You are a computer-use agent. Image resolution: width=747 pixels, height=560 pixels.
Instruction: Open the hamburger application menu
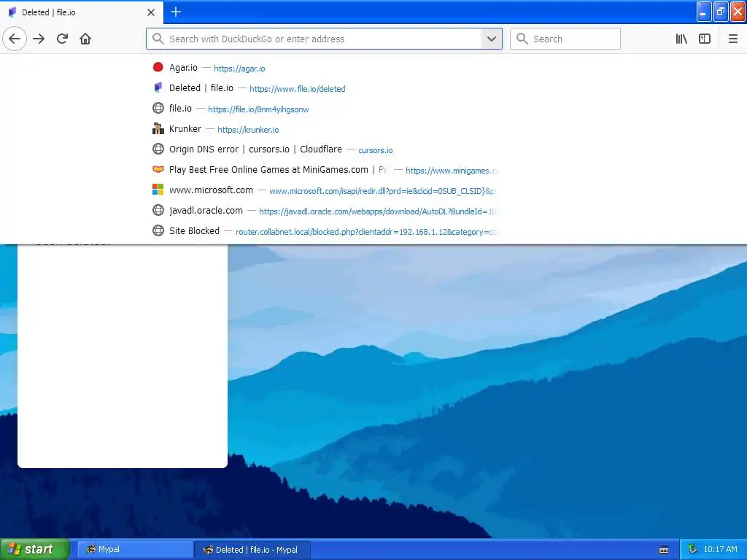(733, 39)
